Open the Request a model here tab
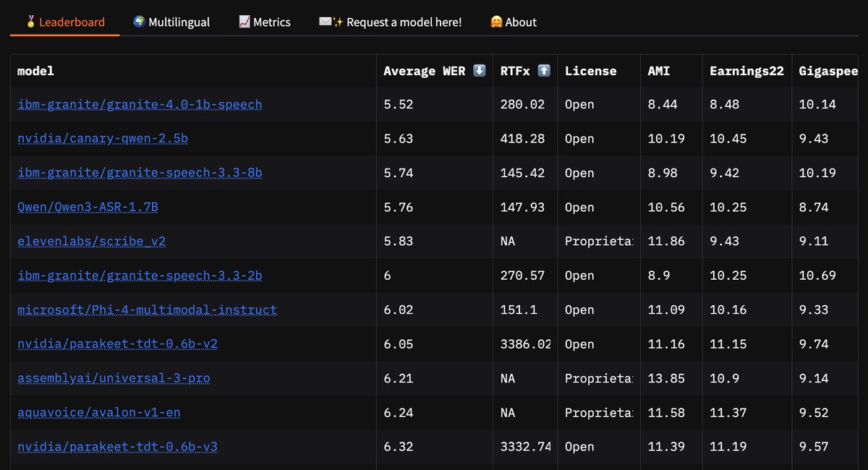Viewport: 868px width, 470px height. pyautogui.click(x=391, y=22)
